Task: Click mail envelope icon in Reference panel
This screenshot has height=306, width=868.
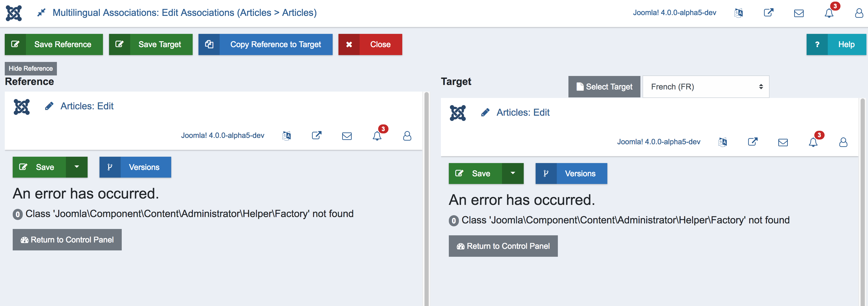Action: [347, 136]
